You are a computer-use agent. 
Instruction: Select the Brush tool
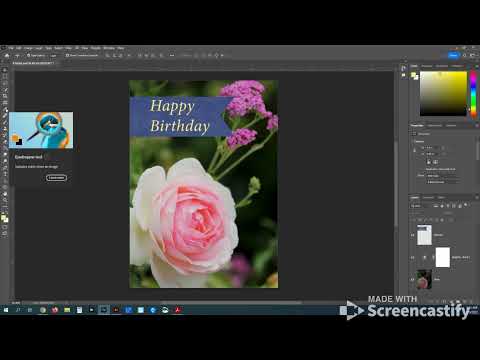pyautogui.click(x=5, y=122)
